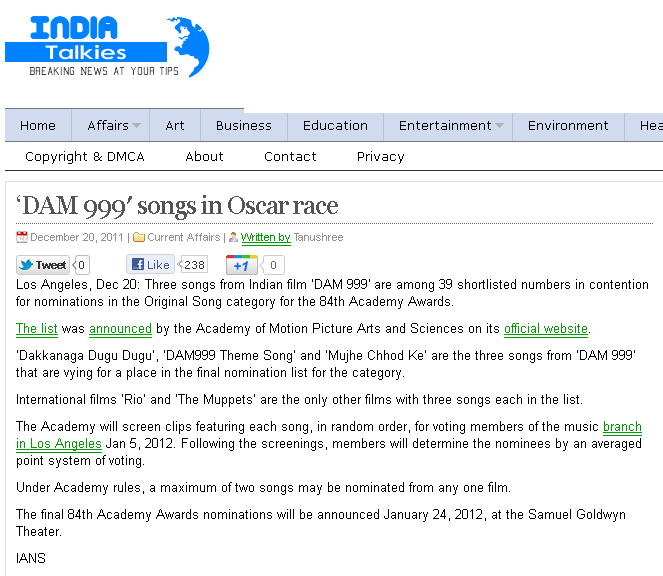Click the Twitter Tweet button
Image resolution: width=663 pixels, height=576 pixels.
tap(43, 265)
